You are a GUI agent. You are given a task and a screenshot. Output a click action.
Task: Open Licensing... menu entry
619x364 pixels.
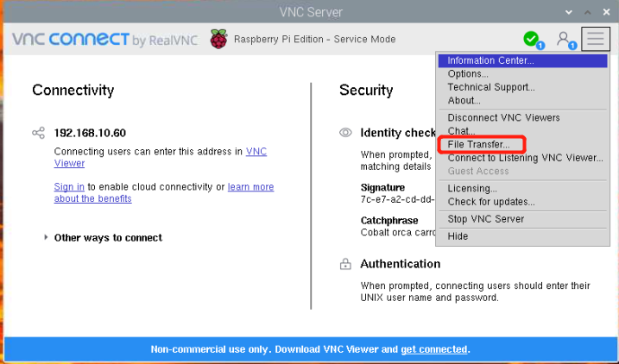522,188
